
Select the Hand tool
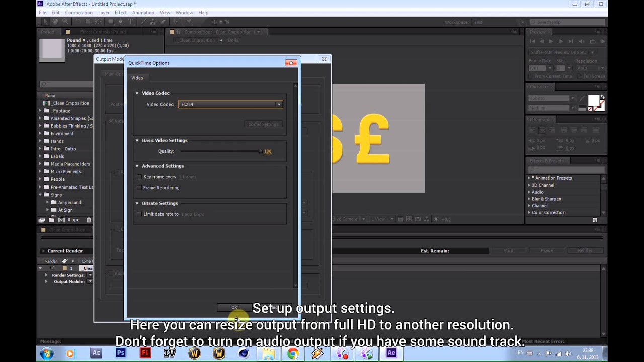tap(55, 22)
